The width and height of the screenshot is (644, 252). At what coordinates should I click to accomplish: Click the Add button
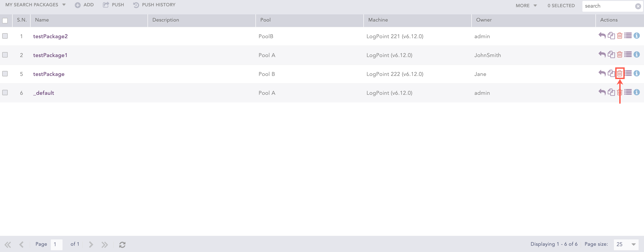(84, 5)
